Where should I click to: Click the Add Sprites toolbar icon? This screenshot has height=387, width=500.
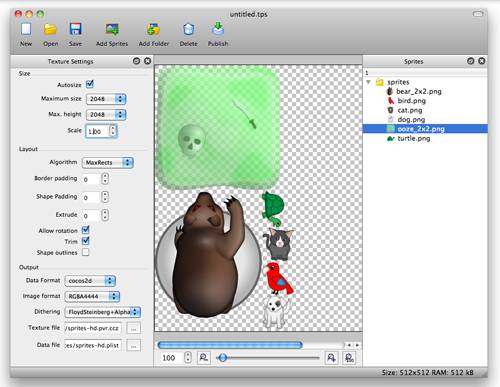click(112, 29)
